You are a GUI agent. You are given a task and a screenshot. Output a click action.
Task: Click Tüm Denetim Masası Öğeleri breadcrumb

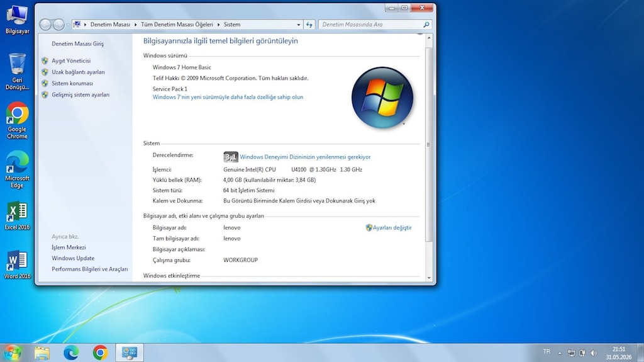coord(177,25)
